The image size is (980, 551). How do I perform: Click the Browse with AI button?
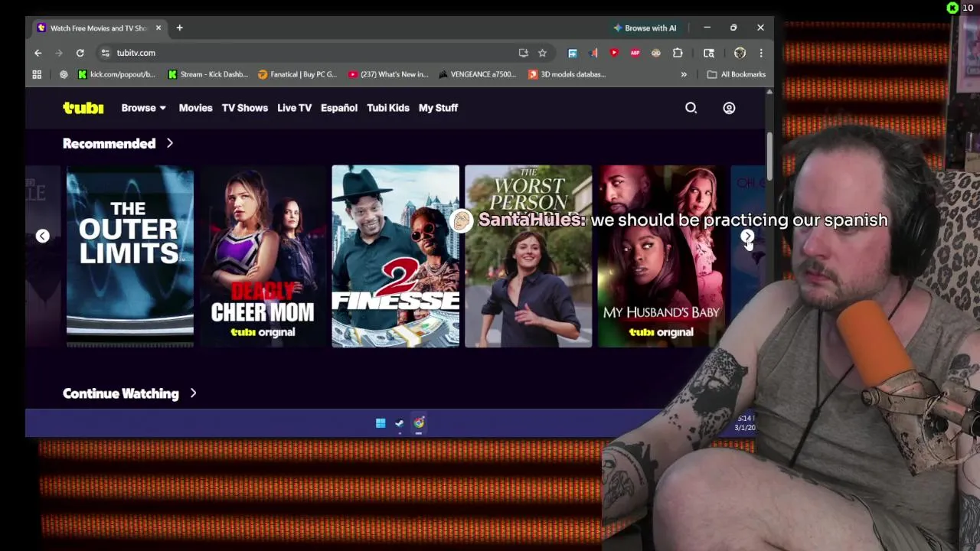tap(645, 28)
